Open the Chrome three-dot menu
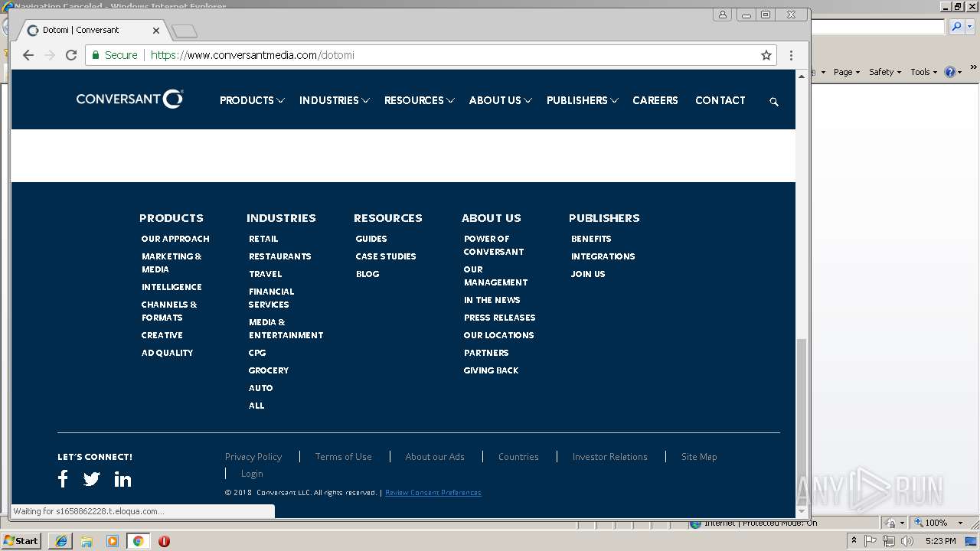This screenshot has height=551, width=980. pyautogui.click(x=791, y=55)
